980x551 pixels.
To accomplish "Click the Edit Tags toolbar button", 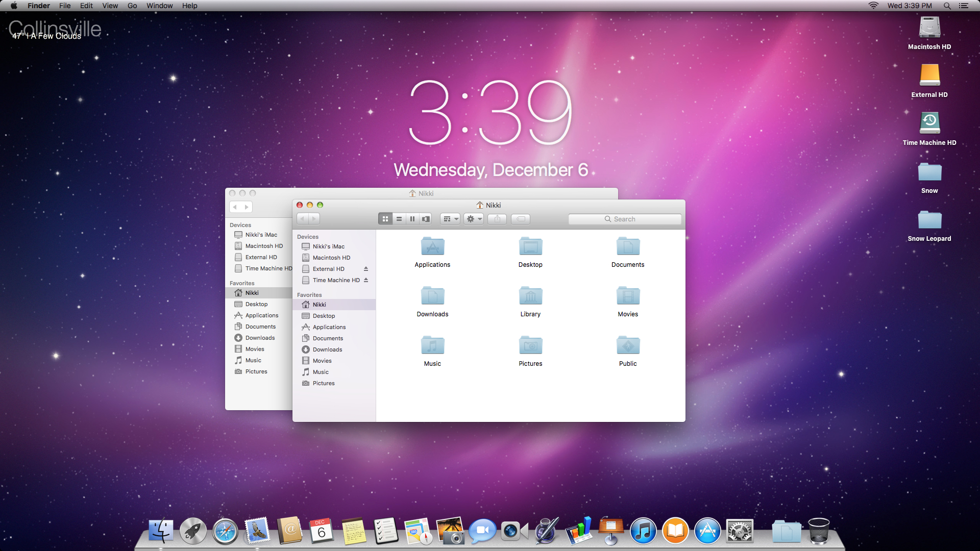I will (x=521, y=219).
